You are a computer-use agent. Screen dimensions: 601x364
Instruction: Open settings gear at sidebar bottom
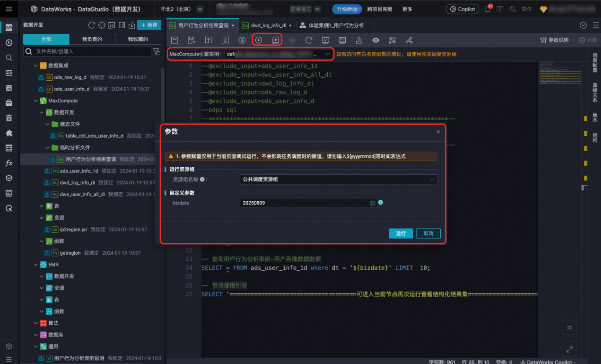pyautogui.click(x=9, y=346)
